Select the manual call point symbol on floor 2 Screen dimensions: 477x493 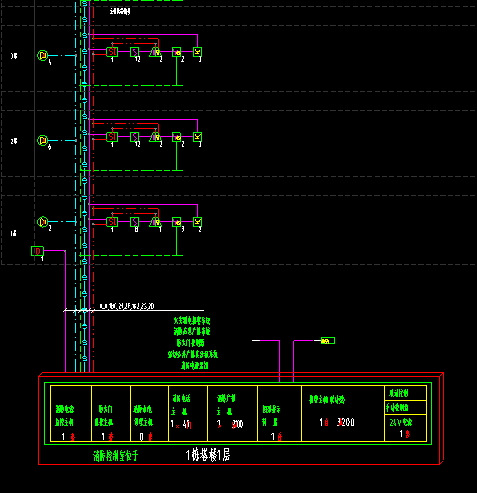tap(177, 137)
